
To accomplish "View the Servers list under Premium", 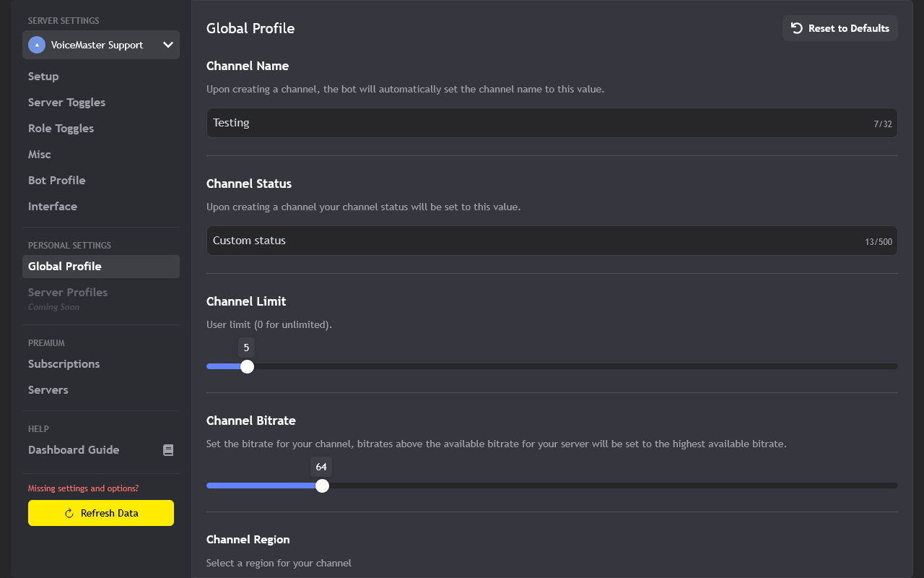I will click(48, 389).
